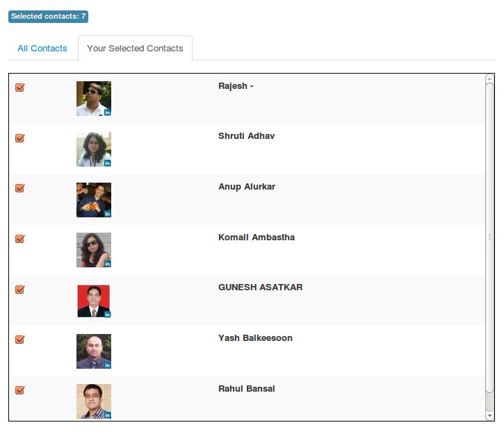Untick Komall Ambastha's checkbox
This screenshot has height=434, width=504.
tap(19, 239)
